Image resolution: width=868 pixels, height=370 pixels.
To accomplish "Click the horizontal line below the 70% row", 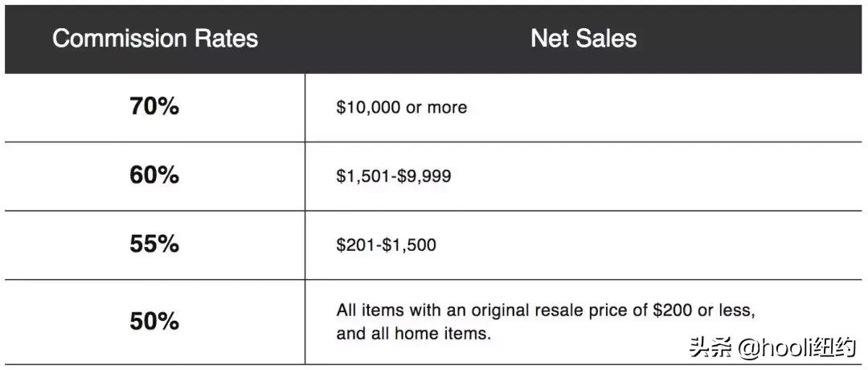I will (x=434, y=142).
